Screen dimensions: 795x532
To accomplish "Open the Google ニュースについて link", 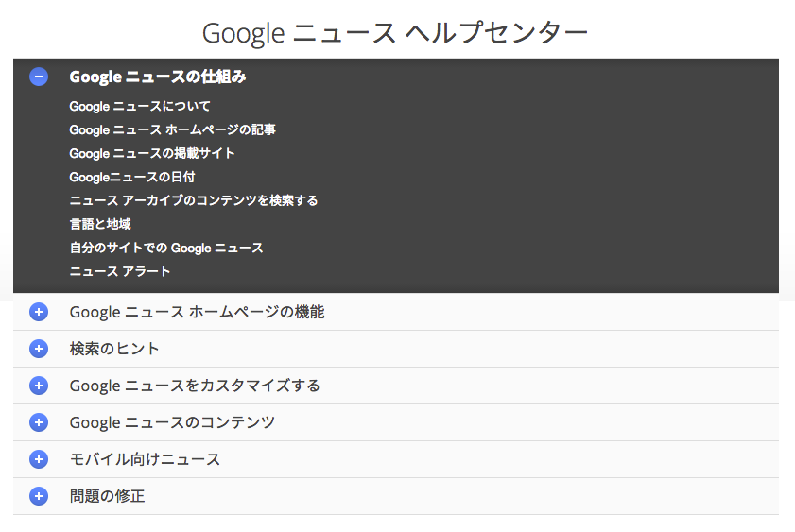I will click(x=139, y=107).
